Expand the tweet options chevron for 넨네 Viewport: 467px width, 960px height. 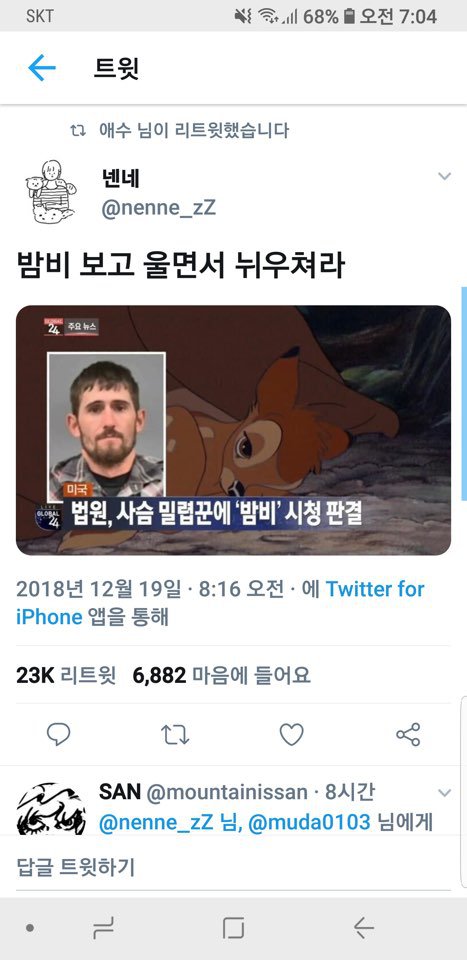click(444, 176)
